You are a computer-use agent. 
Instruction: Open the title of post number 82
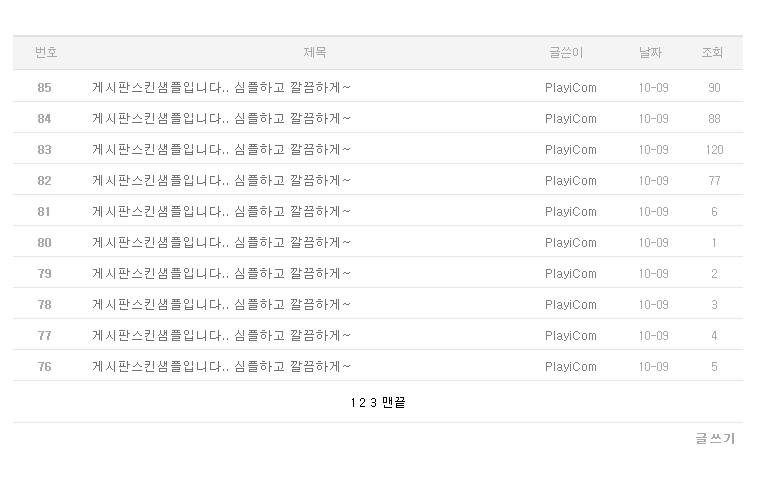tap(221, 181)
